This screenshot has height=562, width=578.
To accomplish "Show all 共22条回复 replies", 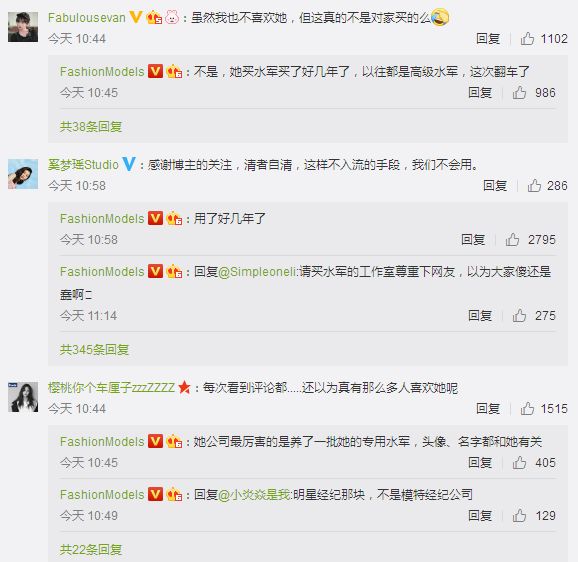I will (x=91, y=550).
